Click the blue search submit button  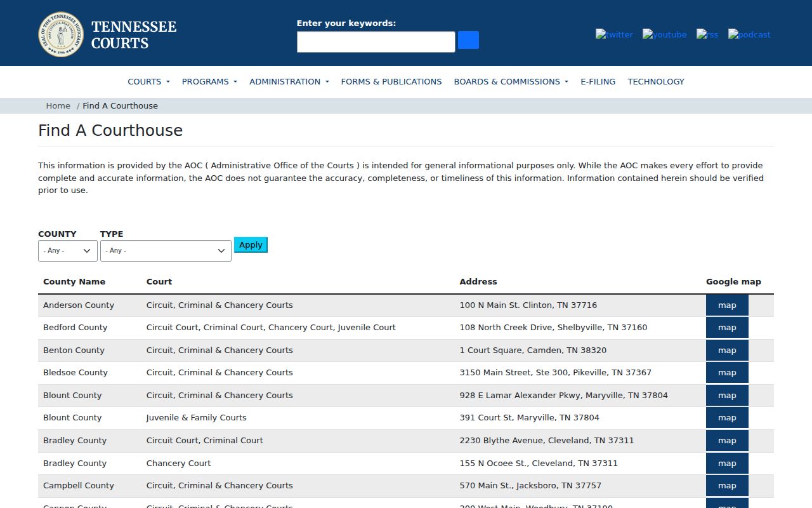pos(468,40)
